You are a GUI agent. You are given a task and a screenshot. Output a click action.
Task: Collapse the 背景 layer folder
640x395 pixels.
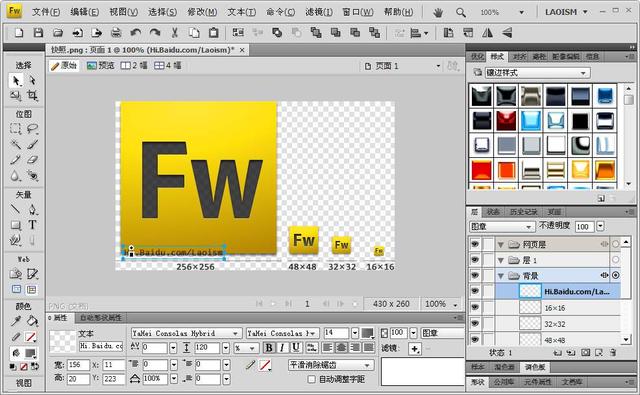[x=501, y=276]
